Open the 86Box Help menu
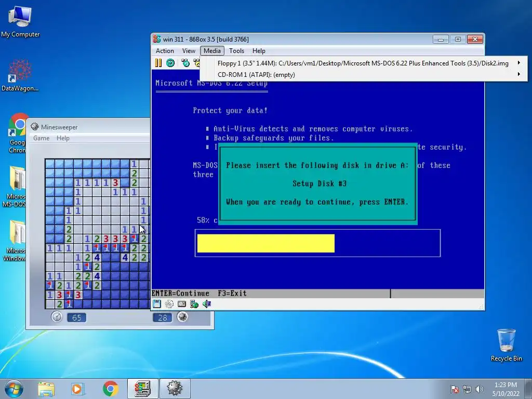The width and height of the screenshot is (532, 399). tap(259, 51)
